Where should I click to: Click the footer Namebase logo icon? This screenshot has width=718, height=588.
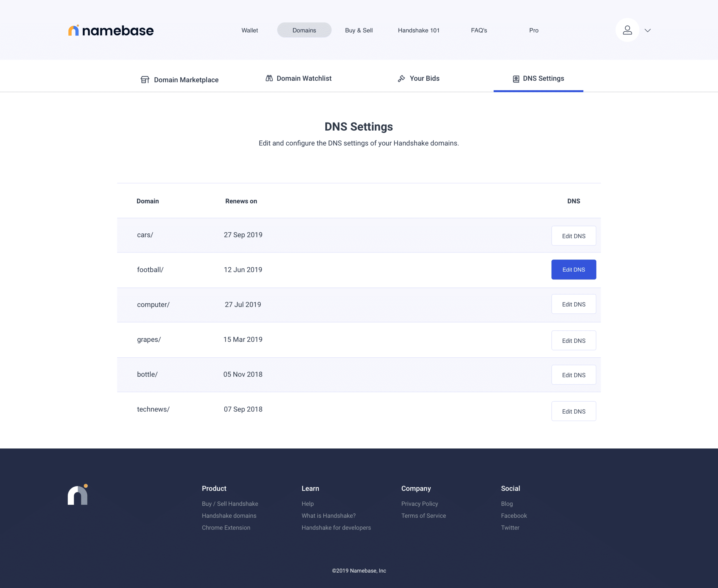point(78,494)
